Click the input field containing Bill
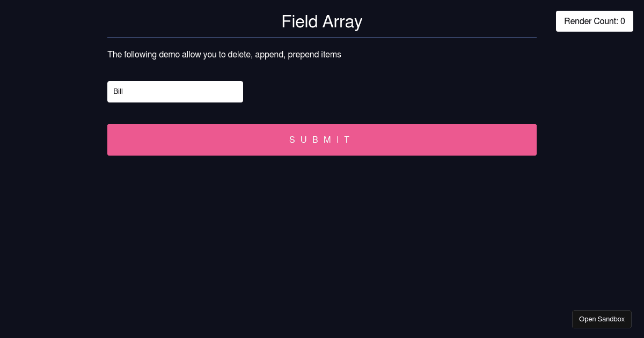Image resolution: width=644 pixels, height=338 pixels. point(175,92)
